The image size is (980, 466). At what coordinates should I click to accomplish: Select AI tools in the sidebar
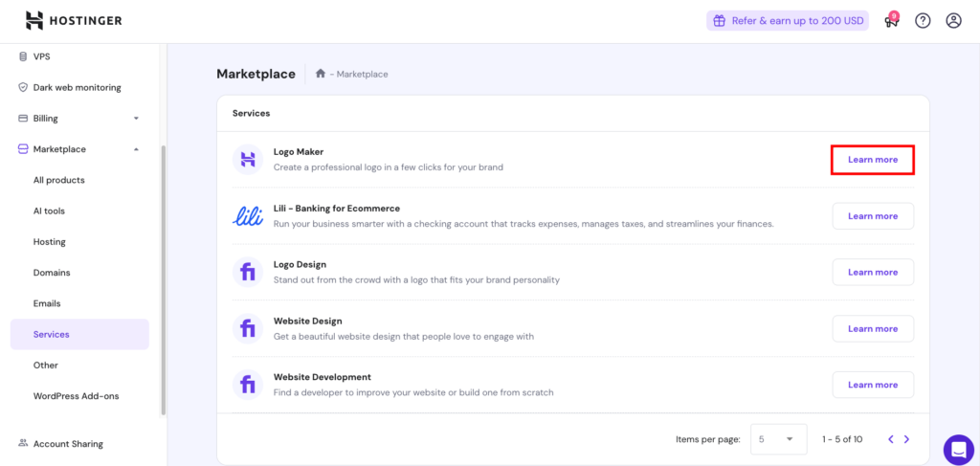(49, 211)
